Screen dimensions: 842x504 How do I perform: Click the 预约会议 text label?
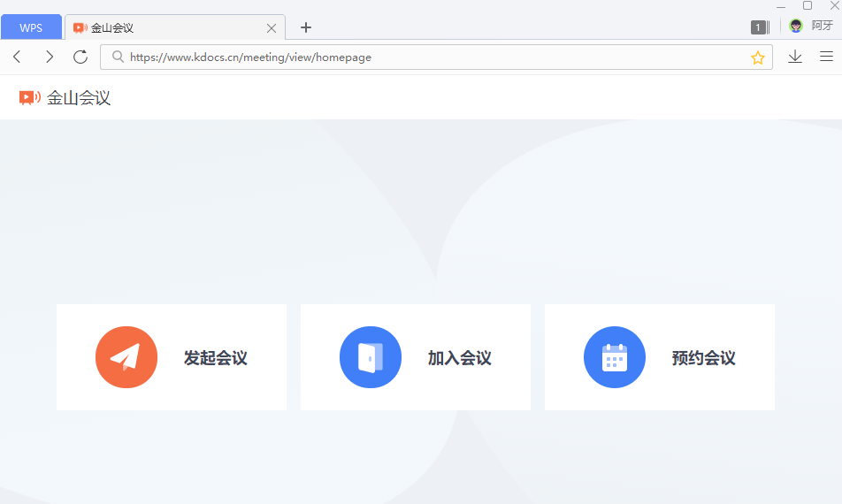click(703, 358)
